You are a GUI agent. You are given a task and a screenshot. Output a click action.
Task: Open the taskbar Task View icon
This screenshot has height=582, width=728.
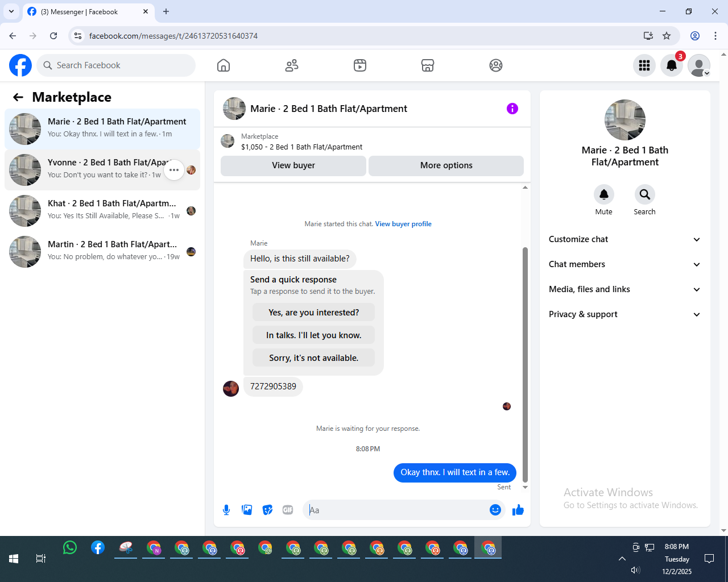point(41,559)
